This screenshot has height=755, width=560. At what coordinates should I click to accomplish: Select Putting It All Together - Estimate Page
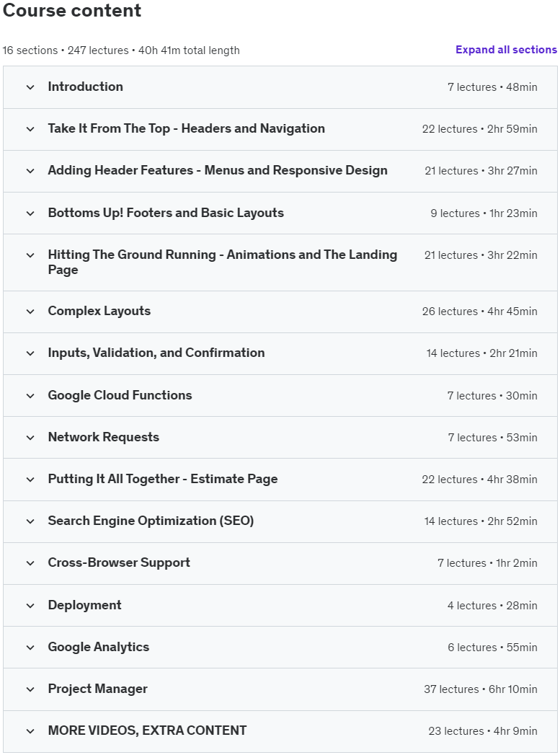[163, 479]
